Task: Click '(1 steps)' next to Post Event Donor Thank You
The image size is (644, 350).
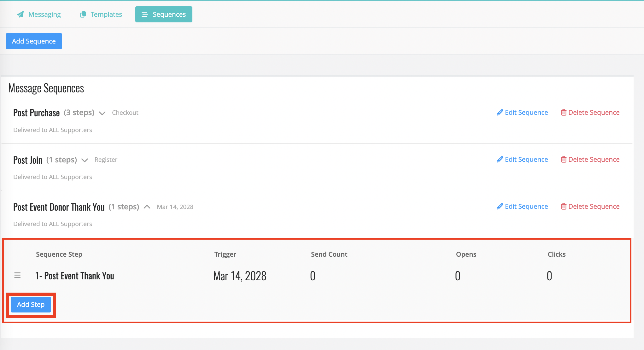Action: (124, 207)
